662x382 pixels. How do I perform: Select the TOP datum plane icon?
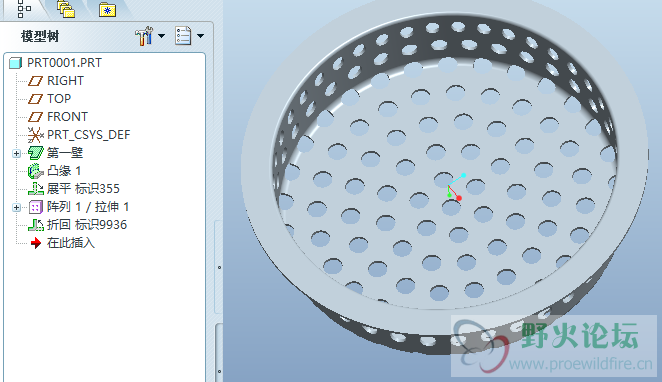pos(35,99)
